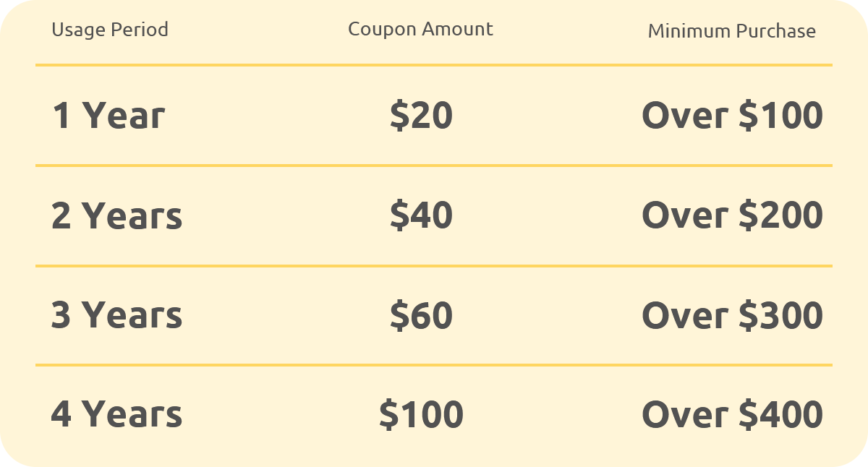Click the Over $300 minimum purchase

click(x=733, y=315)
